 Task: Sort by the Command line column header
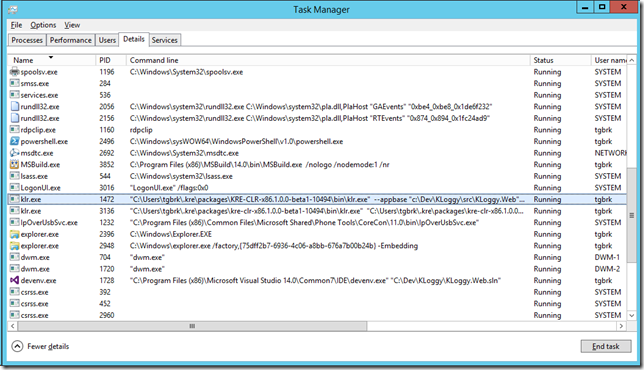point(328,60)
